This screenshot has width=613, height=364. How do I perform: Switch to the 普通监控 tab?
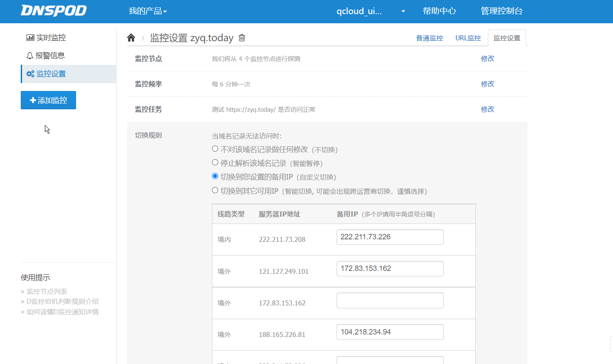tap(429, 37)
